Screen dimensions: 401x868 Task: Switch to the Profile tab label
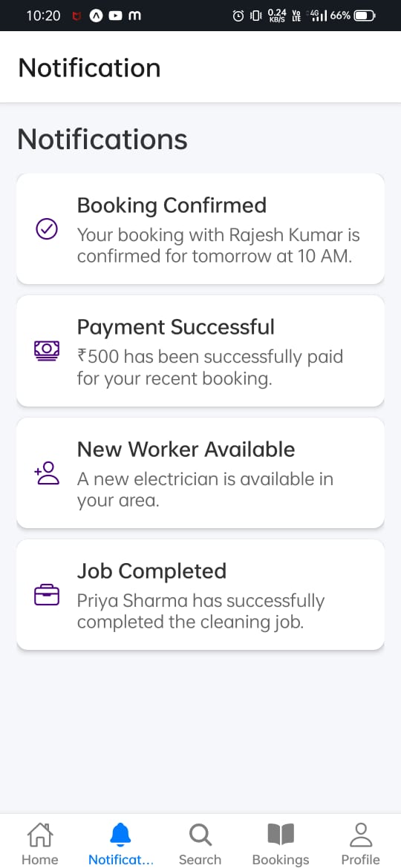click(x=361, y=860)
